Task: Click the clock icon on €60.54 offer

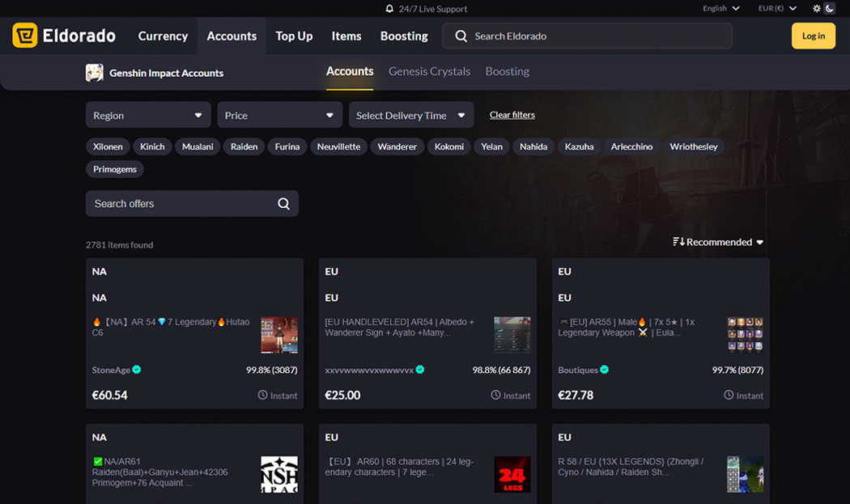Action: (x=263, y=395)
